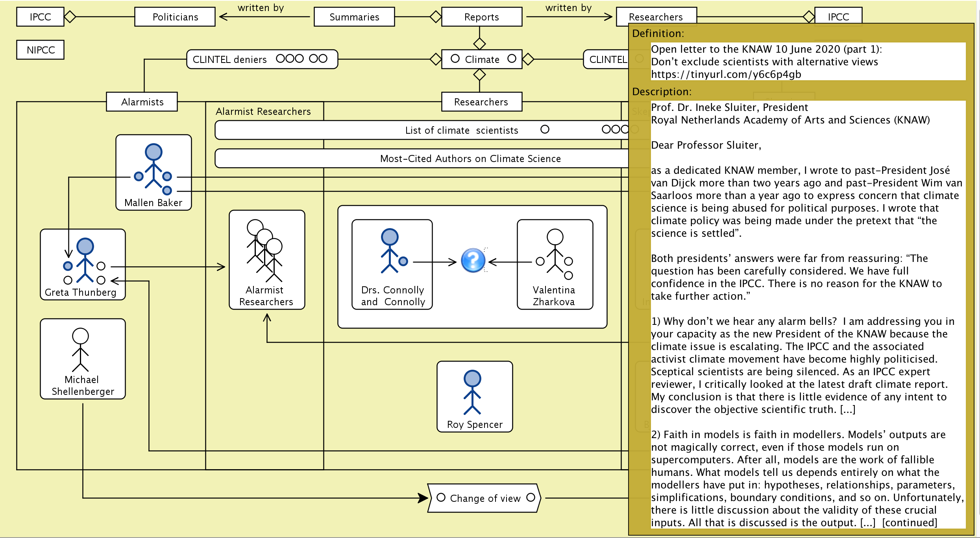Viewport: 980px width, 538px height.
Task: Select the Alarmist Researchers group icon
Action: (264, 252)
